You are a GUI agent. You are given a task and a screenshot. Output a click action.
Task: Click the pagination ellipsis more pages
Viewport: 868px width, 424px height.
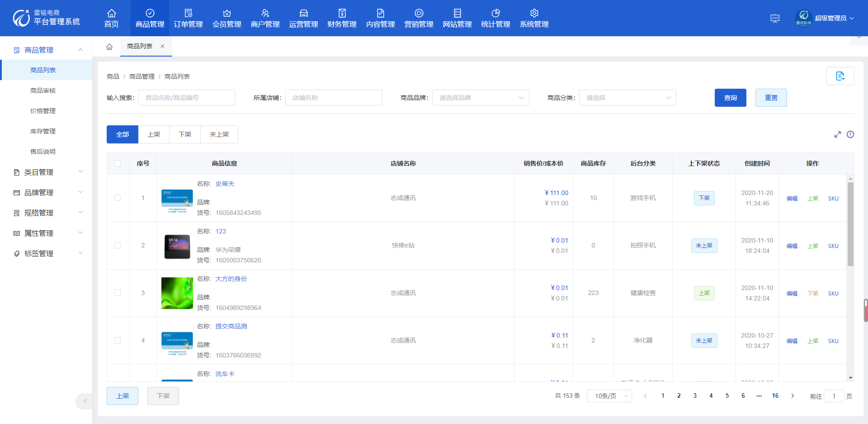pos(759,396)
